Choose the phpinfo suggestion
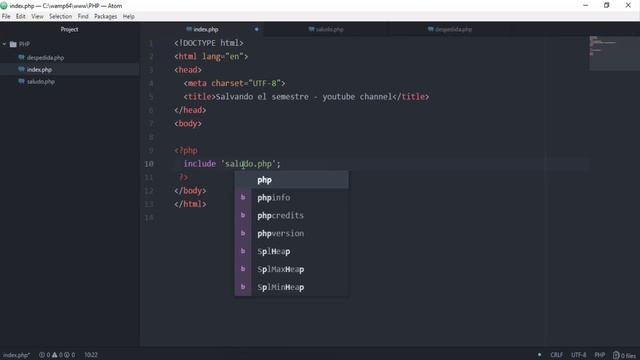 (x=291, y=198)
